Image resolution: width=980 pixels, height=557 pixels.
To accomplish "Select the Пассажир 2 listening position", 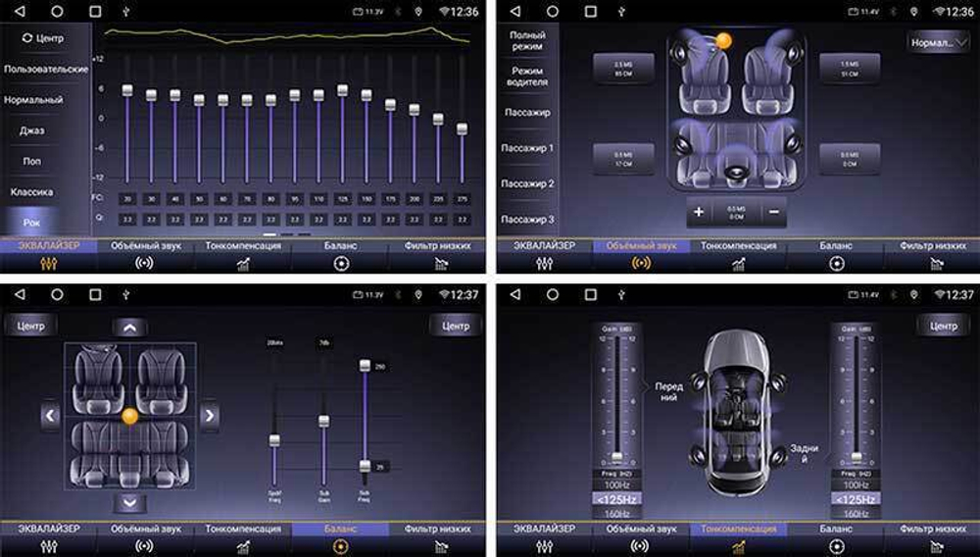I will pos(527,184).
